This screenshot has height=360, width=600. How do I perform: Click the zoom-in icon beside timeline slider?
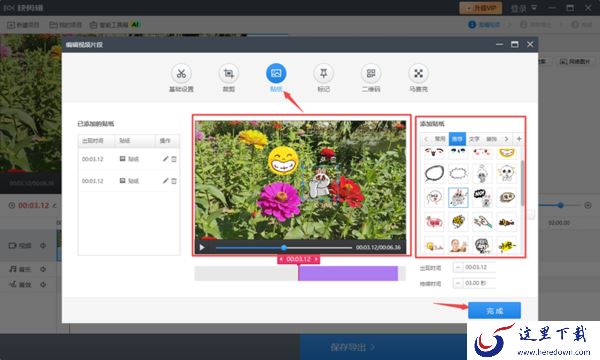point(588,205)
